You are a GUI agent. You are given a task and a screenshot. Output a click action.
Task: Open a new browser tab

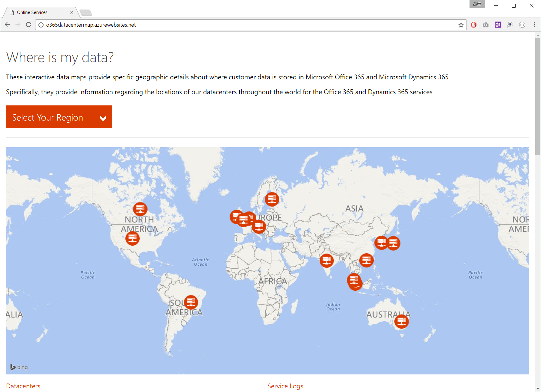point(86,13)
